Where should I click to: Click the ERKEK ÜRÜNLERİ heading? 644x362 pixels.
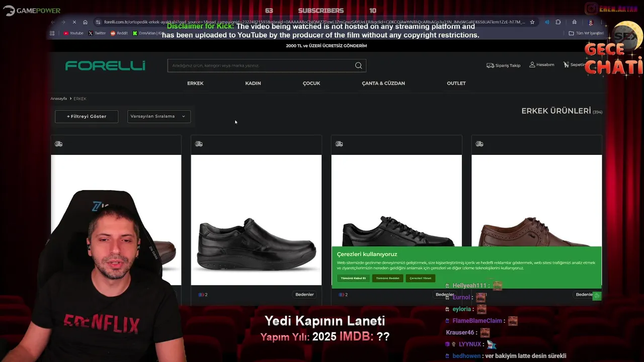[x=556, y=111]
